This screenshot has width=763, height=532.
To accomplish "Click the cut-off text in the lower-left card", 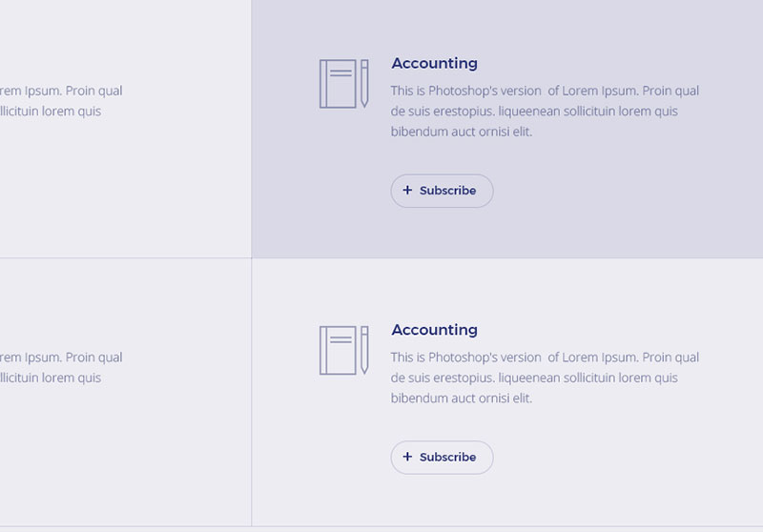I will pos(59,367).
